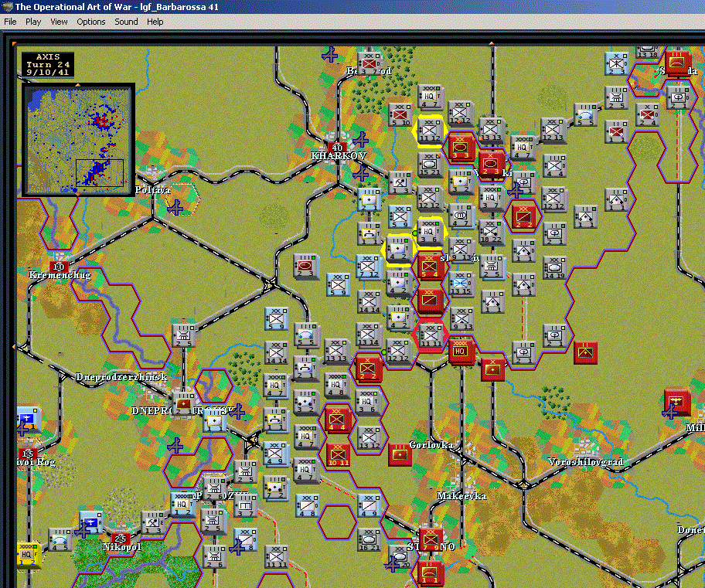Select infantry 11-11 in the red-outlined hex

(x=431, y=335)
